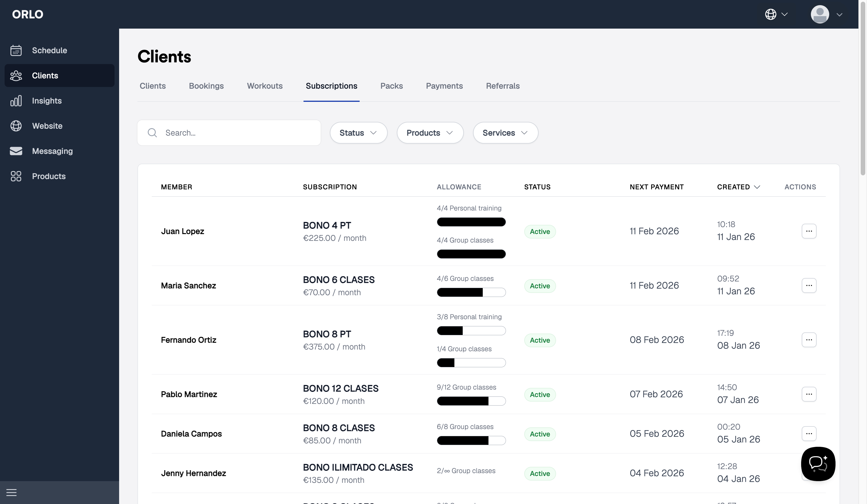Expand the Products filter dropdown

[x=430, y=133]
